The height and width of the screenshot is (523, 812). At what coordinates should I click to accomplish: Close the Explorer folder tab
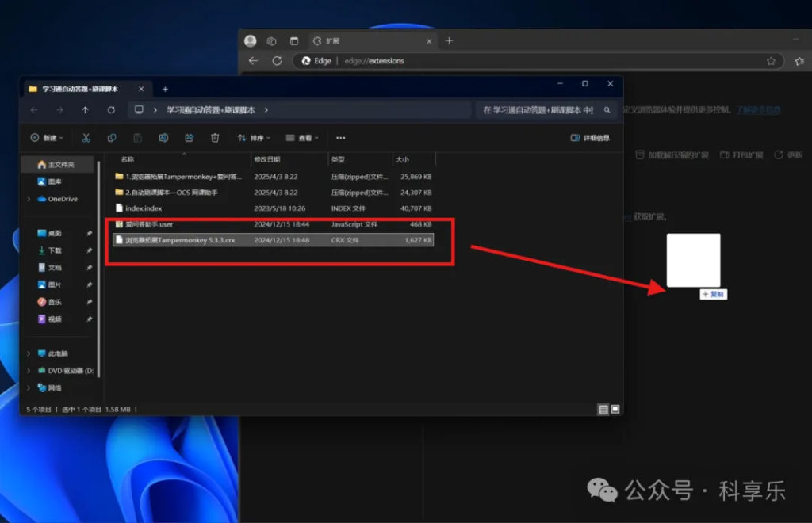tap(141, 89)
